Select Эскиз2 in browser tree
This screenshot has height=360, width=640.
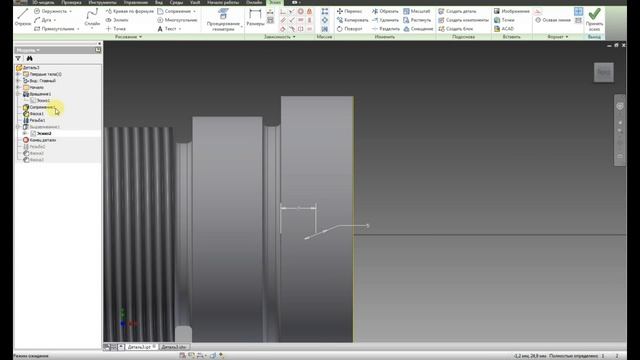(41, 133)
